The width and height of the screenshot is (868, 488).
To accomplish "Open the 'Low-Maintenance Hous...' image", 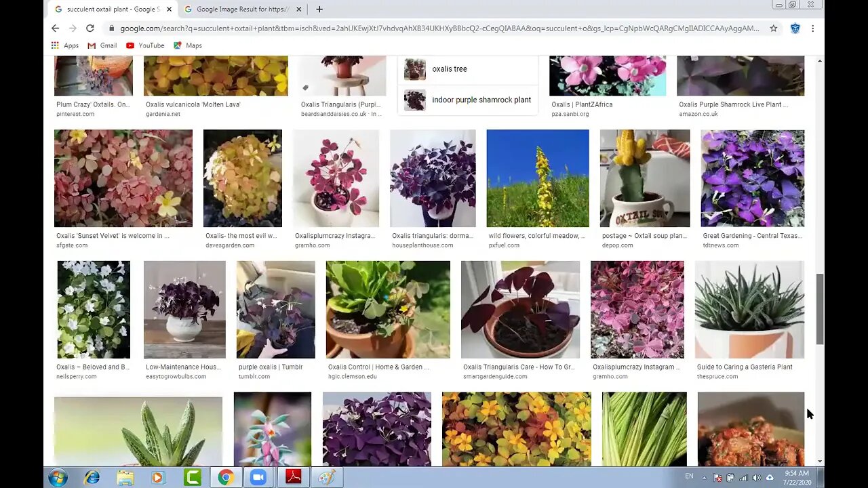I will click(x=184, y=310).
